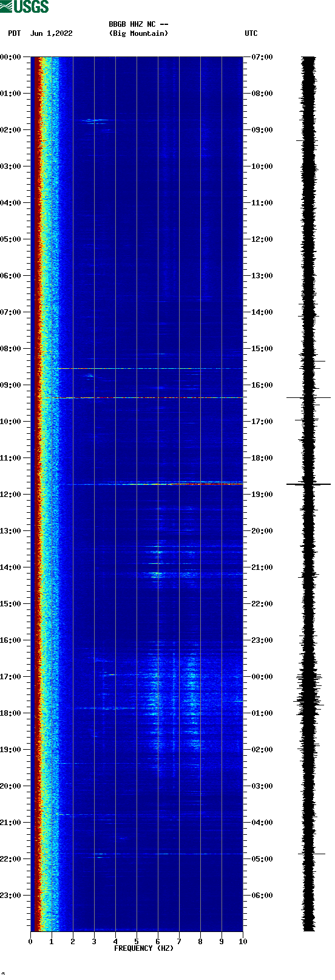Click the 23:00 PDT time label
This screenshot has height=980, width=335.
click(11, 896)
